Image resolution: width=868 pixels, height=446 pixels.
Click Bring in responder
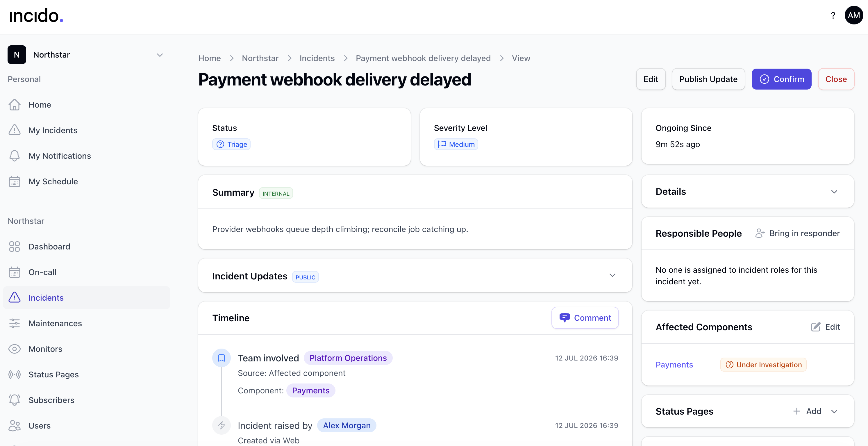[797, 233]
